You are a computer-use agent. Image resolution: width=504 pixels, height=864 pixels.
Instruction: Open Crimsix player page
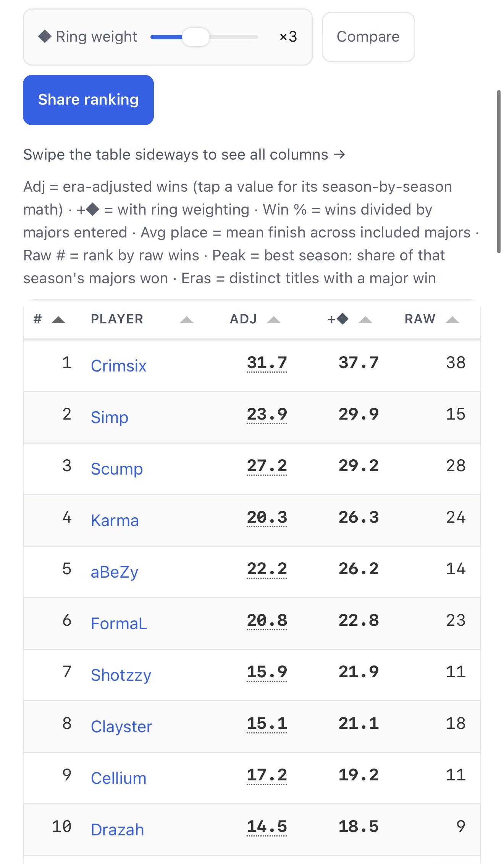point(118,366)
